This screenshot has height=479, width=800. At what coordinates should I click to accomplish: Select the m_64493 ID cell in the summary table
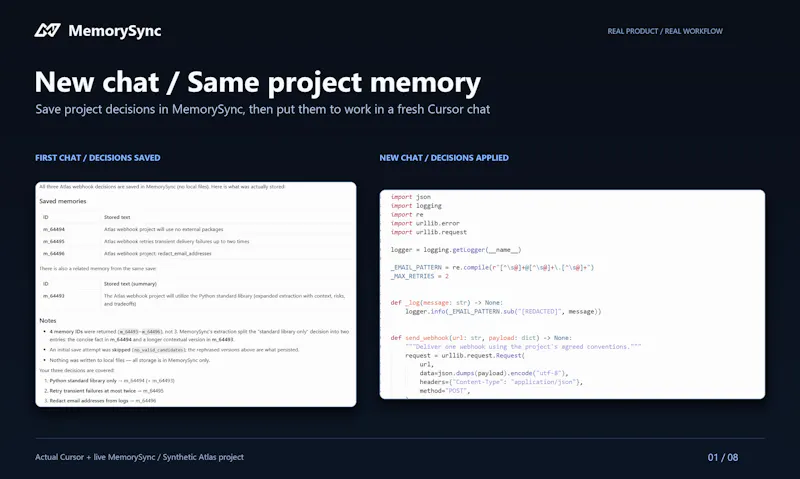tap(54, 295)
